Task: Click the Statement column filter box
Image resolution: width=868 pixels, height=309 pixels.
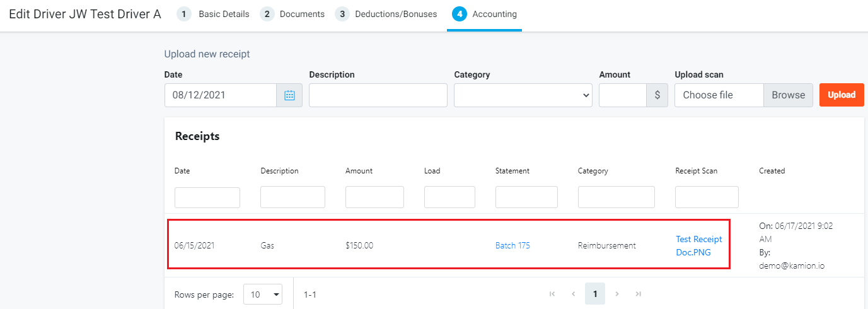Action: coord(526,197)
